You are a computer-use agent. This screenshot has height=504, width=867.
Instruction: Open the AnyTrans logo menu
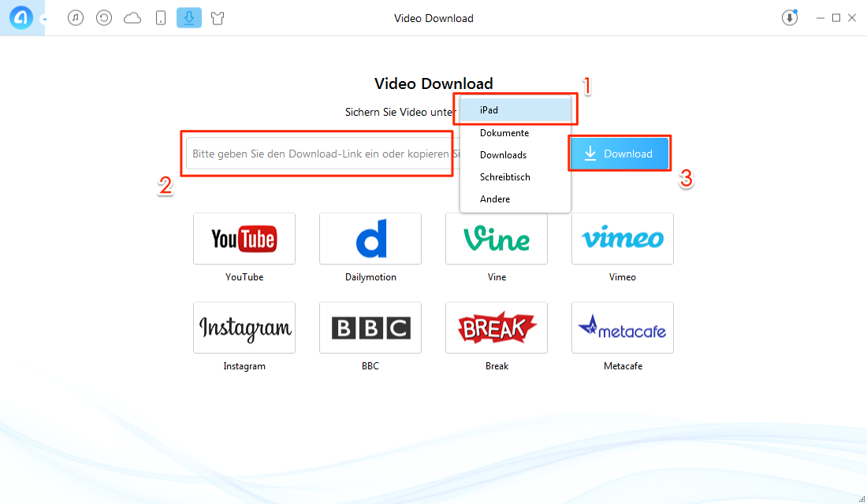(x=21, y=17)
